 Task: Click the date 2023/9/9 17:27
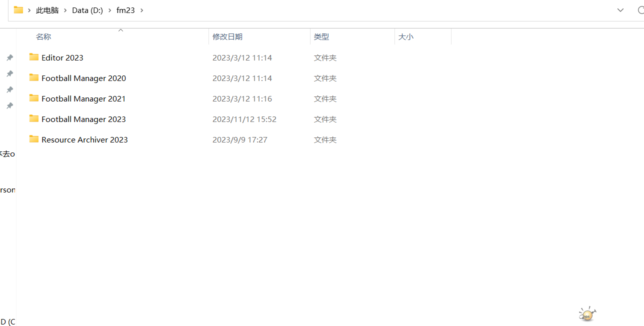240,139
